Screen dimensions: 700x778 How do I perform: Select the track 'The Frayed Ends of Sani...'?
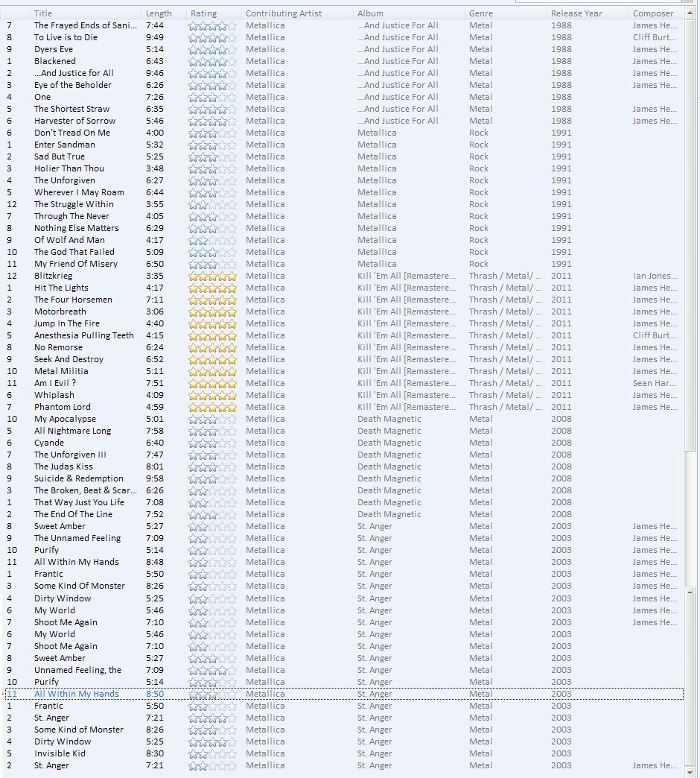(86, 25)
